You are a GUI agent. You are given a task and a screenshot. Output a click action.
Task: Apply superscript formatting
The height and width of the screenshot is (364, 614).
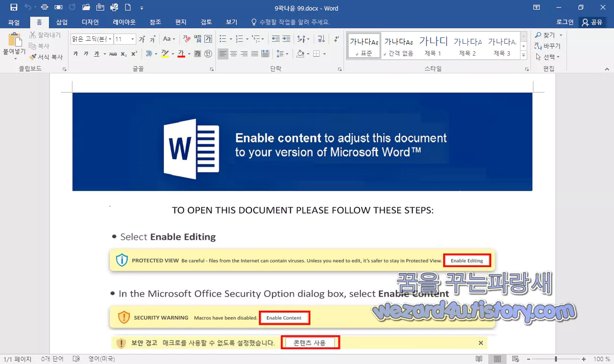134,54
